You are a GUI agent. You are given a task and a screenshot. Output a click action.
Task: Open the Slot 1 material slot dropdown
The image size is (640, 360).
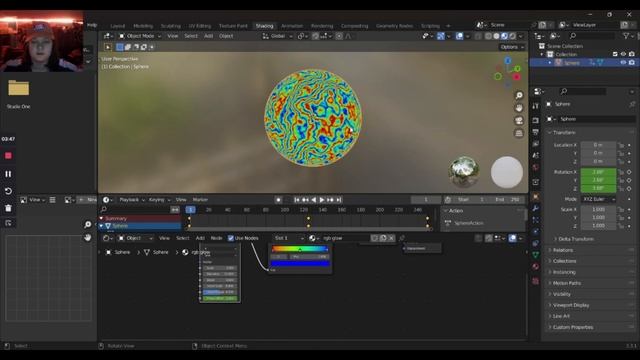tap(289, 238)
